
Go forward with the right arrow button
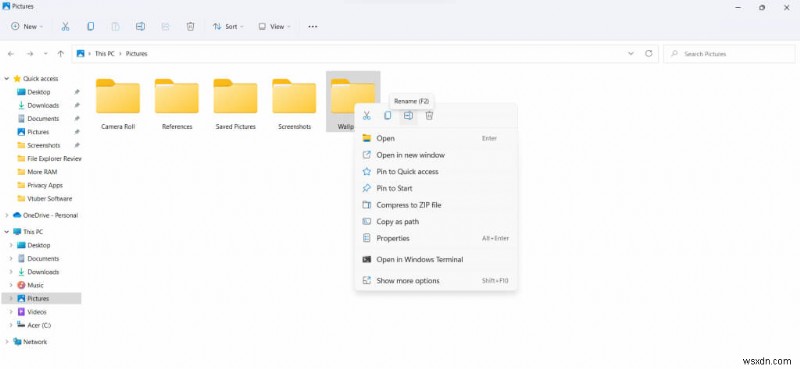(30, 54)
